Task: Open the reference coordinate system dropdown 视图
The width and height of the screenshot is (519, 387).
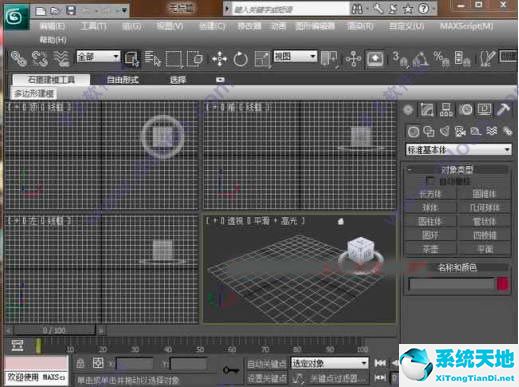Action: 295,56
